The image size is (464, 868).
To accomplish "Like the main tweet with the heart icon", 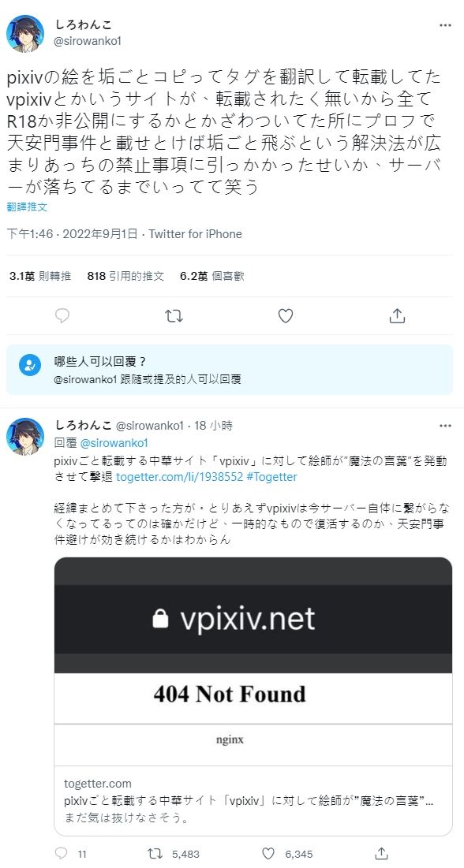I will (285, 315).
